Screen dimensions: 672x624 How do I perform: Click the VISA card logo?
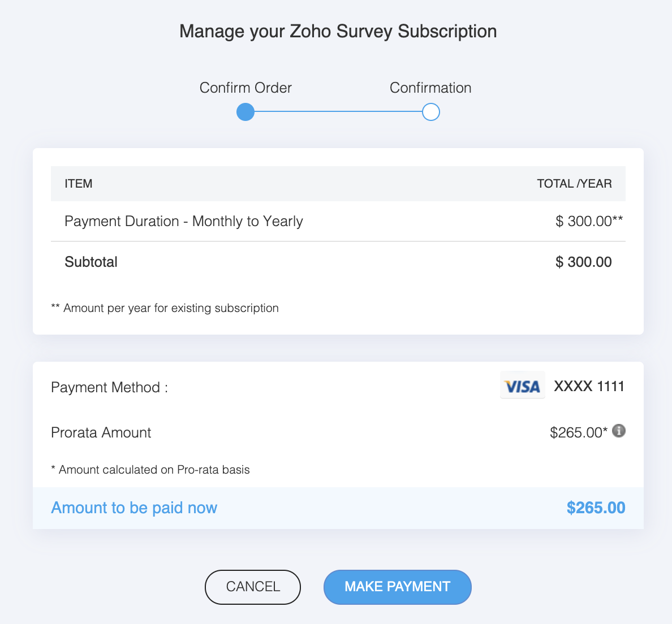[x=523, y=385]
